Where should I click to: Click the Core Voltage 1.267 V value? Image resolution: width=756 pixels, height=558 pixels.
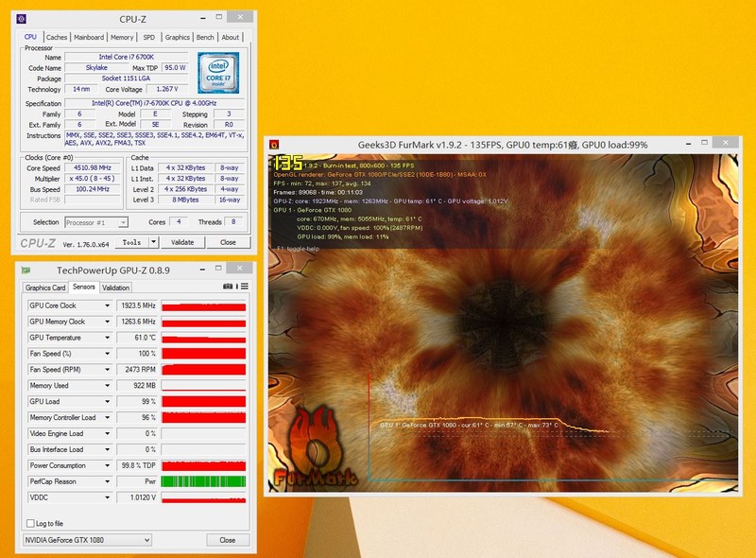[167, 89]
